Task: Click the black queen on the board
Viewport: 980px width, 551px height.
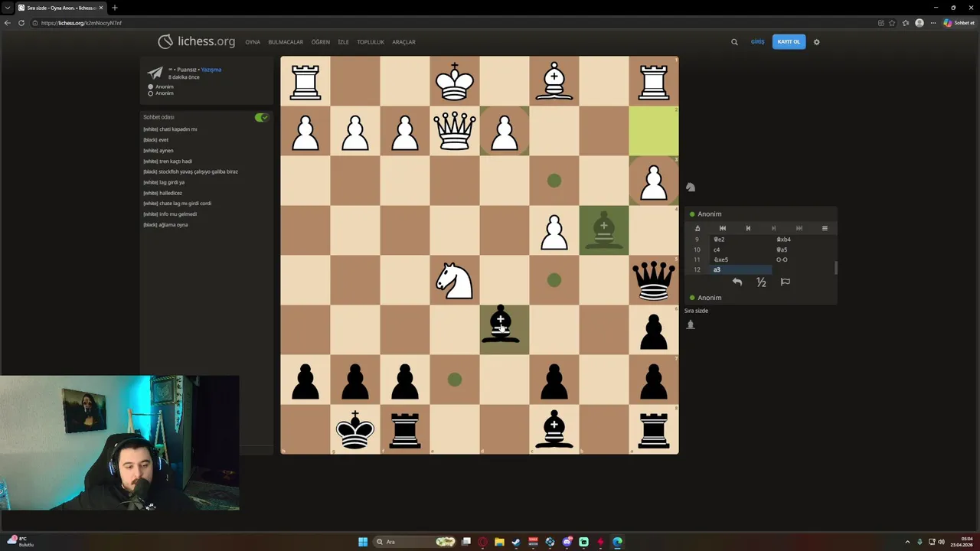Action: (x=653, y=280)
